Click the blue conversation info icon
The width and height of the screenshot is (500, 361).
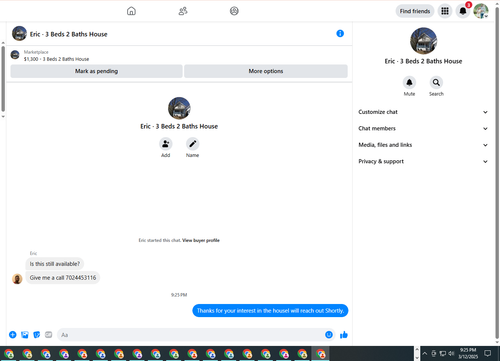coord(340,33)
